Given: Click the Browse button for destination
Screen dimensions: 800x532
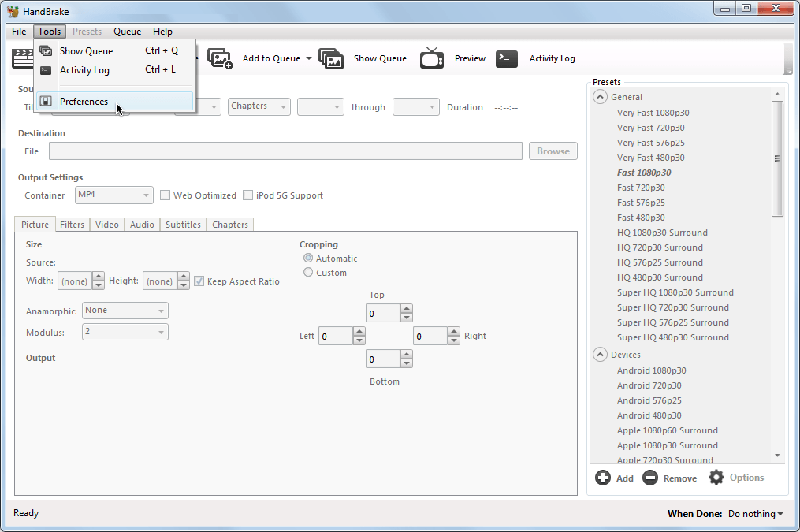Looking at the screenshot, I should tap(553, 151).
